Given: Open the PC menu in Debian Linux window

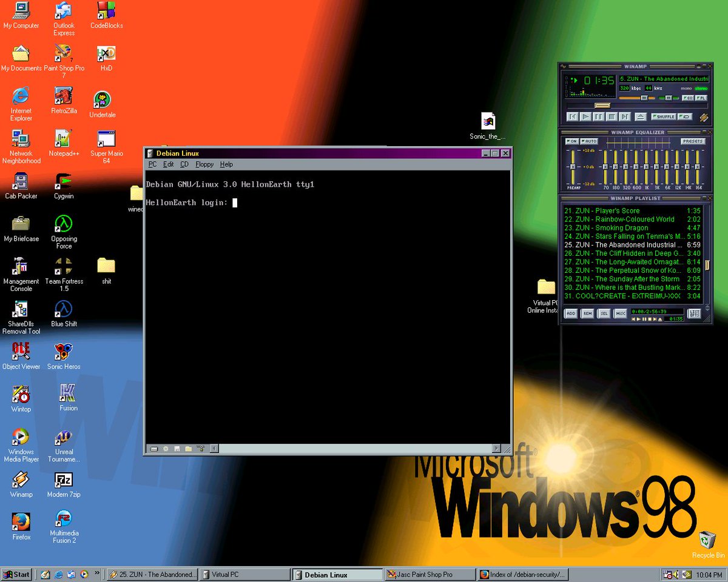Looking at the screenshot, I should [x=152, y=164].
